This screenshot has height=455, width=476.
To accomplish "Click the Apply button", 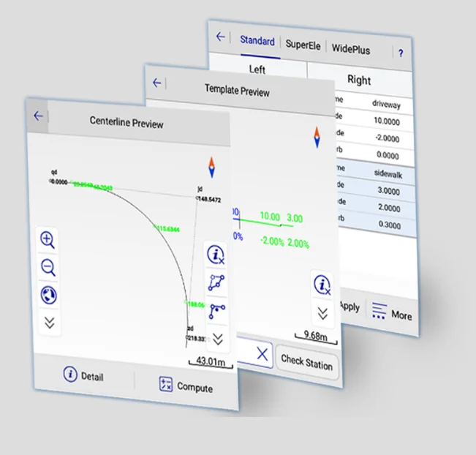I will [350, 307].
